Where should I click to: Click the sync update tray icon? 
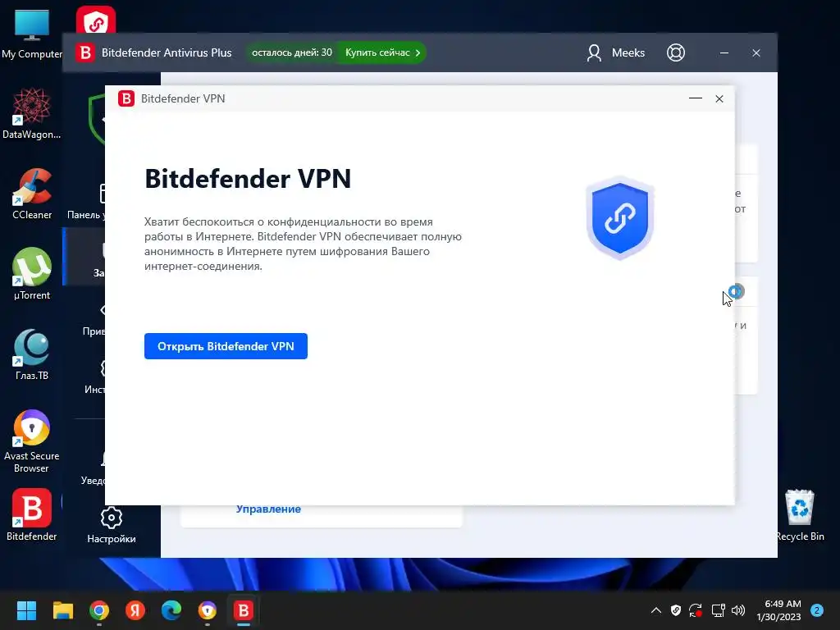click(x=696, y=610)
